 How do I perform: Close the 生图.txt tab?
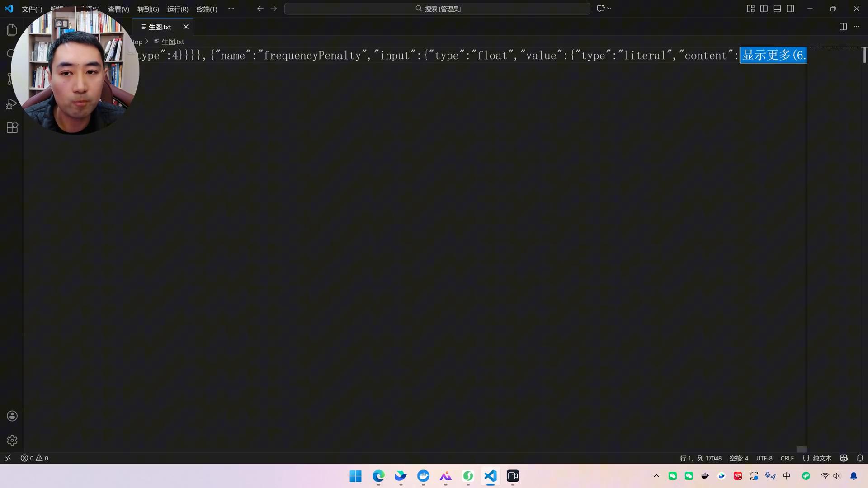tap(186, 27)
